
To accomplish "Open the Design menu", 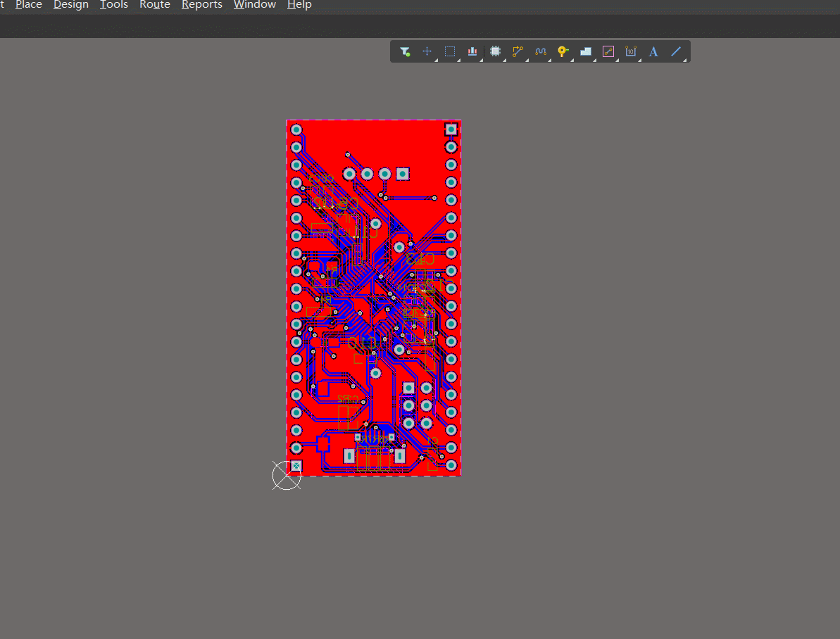I will tap(71, 5).
